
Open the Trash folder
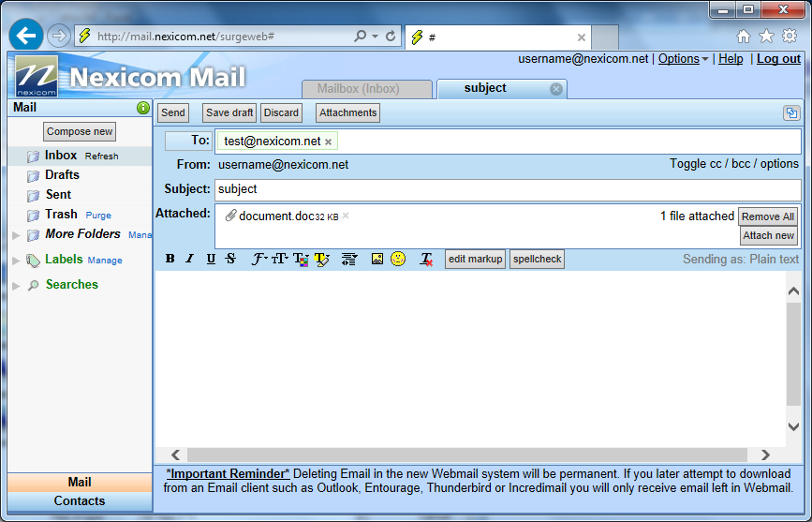pyautogui.click(x=61, y=215)
